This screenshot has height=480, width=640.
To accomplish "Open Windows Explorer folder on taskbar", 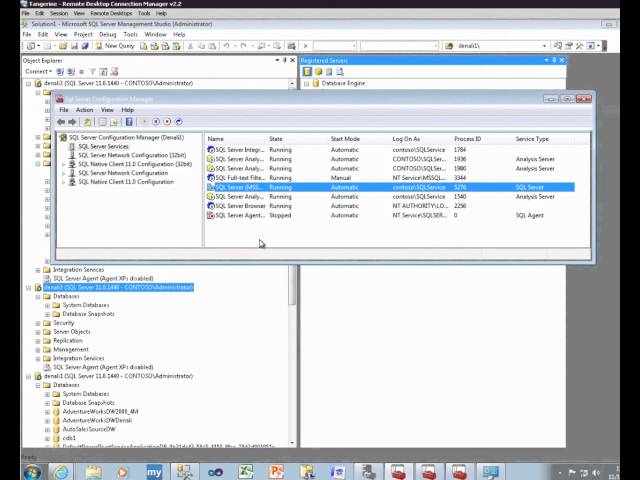I will pyautogui.click(x=93, y=472).
